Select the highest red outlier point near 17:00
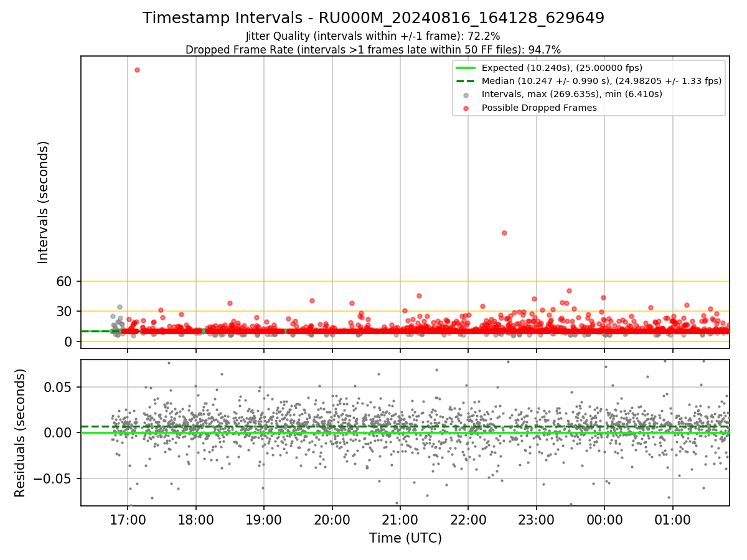 point(137,70)
